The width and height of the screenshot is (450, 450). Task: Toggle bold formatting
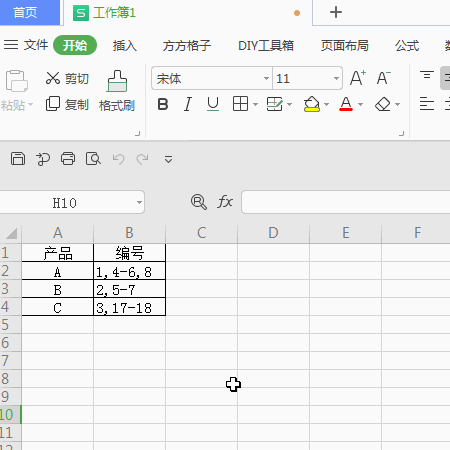click(x=163, y=104)
